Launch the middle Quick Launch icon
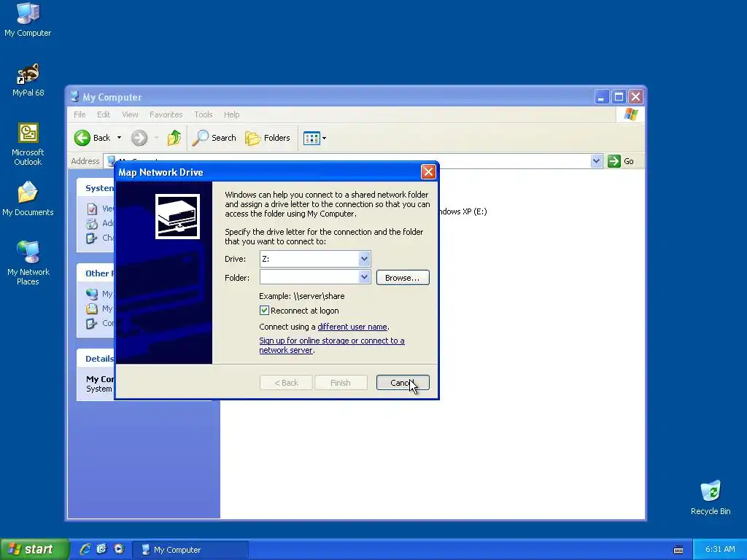Image resolution: width=747 pixels, height=560 pixels. pyautogui.click(x=101, y=549)
